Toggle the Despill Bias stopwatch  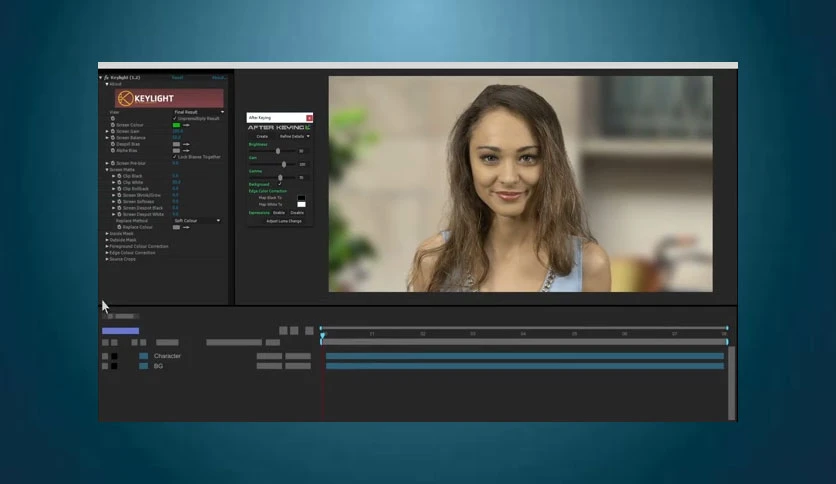pyautogui.click(x=112, y=144)
